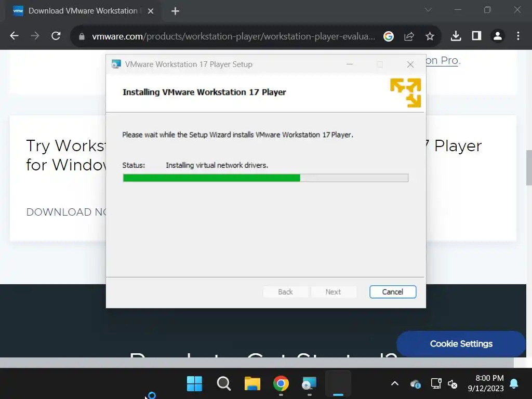
Task: Open the network status tray icon
Action: (436, 383)
